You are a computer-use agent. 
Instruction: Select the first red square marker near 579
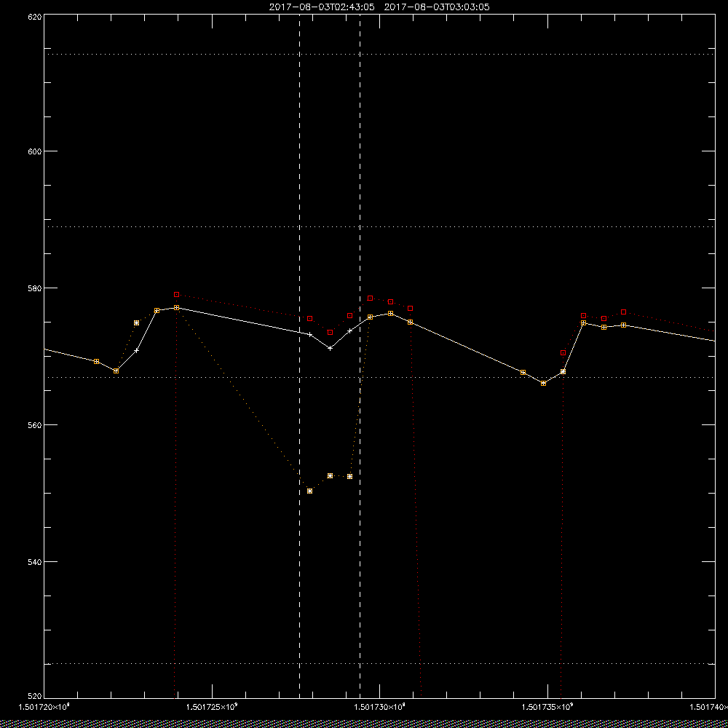coord(176,294)
